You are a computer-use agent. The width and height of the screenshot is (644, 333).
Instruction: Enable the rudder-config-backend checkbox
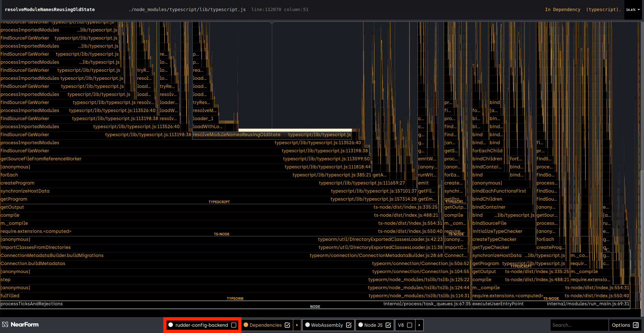tap(234, 325)
